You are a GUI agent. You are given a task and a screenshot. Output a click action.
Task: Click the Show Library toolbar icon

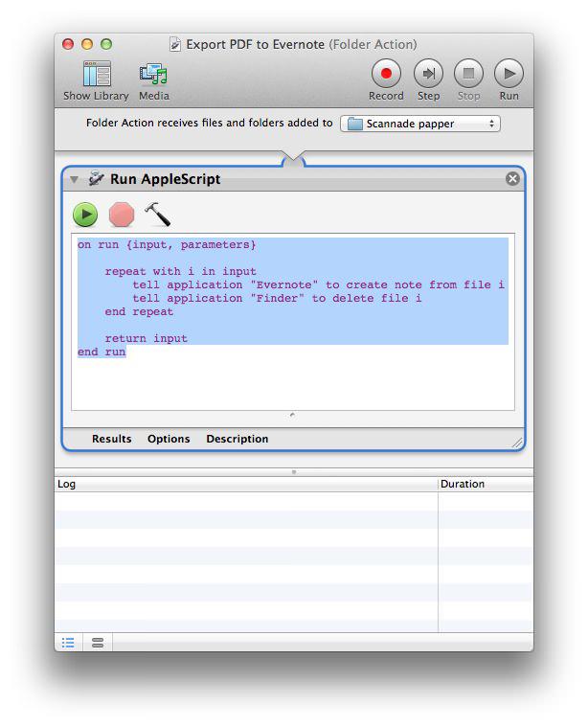(97, 74)
